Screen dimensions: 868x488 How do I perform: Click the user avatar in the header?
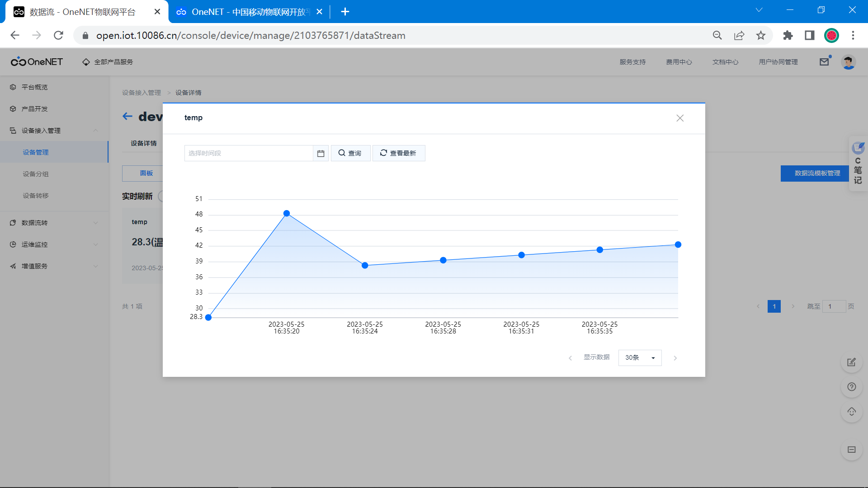pos(848,62)
